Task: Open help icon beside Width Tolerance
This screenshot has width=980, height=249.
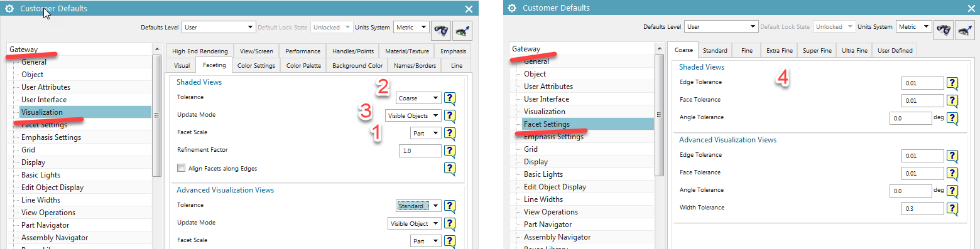Action: tap(952, 208)
